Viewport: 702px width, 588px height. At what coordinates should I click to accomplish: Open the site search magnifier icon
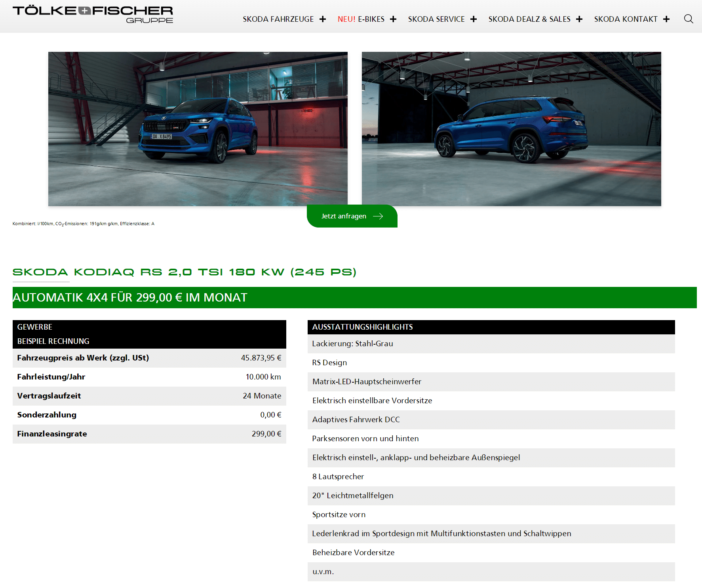(x=689, y=19)
